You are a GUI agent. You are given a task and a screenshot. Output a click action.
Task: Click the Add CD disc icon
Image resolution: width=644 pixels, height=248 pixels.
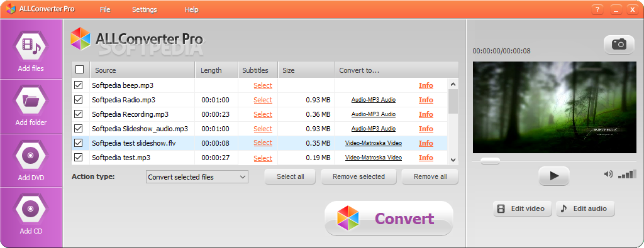point(31,208)
